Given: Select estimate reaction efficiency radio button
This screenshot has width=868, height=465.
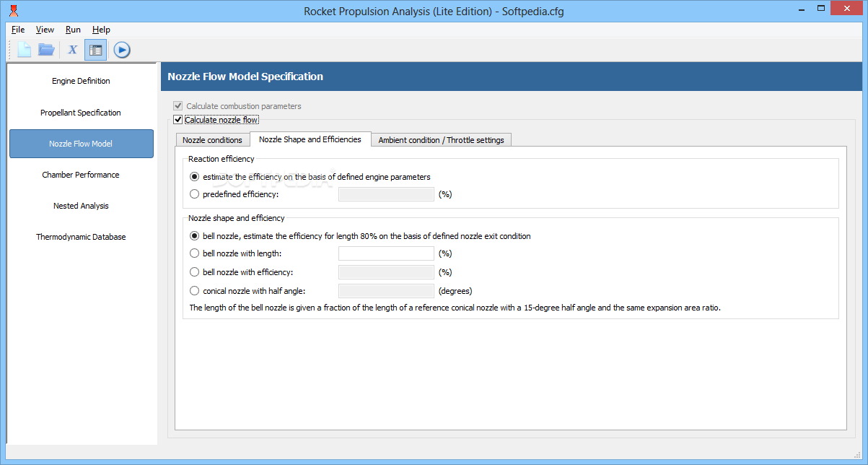Looking at the screenshot, I should point(194,177).
